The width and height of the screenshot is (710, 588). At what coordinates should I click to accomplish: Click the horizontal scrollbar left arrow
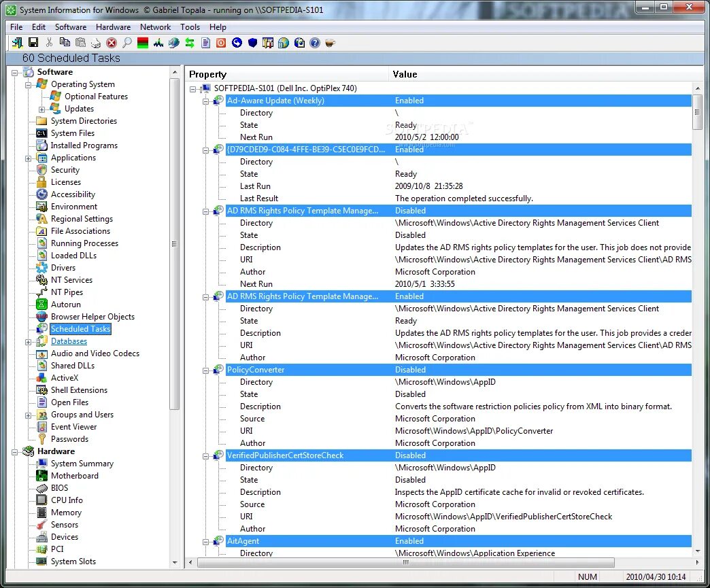click(x=190, y=562)
